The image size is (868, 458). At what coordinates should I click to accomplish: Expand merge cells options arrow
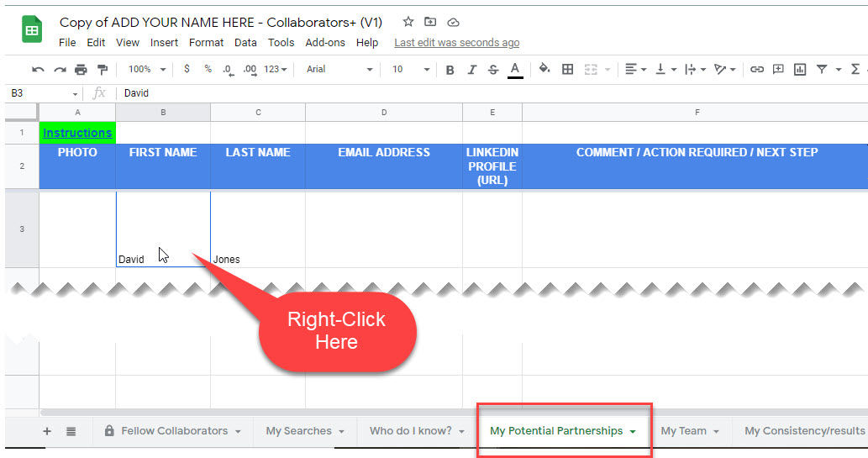point(608,70)
